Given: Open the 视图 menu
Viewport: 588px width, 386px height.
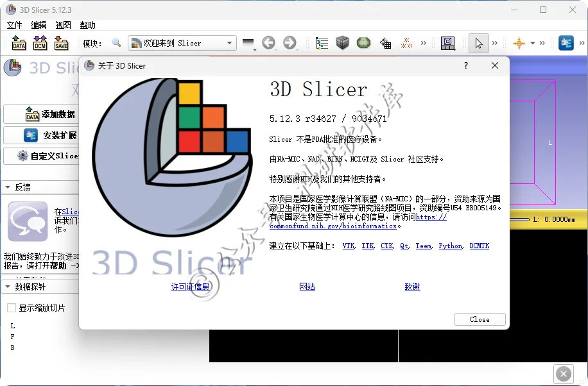Looking at the screenshot, I should (63, 25).
